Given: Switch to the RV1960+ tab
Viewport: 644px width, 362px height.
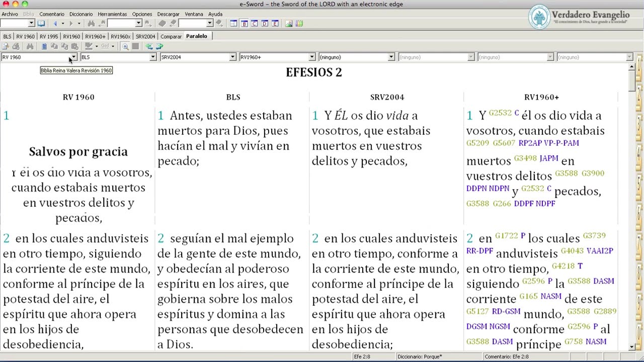Looking at the screenshot, I should point(95,37).
